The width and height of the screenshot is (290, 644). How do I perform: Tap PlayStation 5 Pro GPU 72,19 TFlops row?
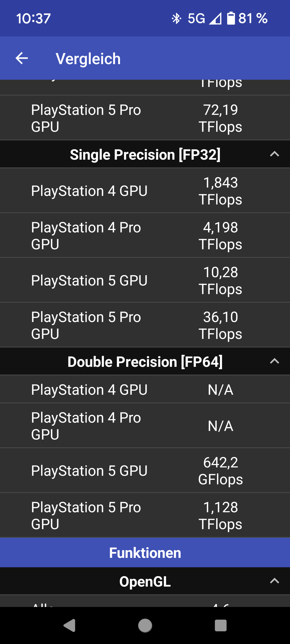tap(145, 118)
